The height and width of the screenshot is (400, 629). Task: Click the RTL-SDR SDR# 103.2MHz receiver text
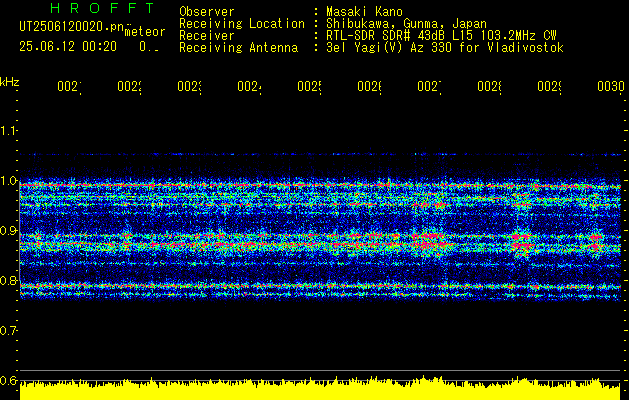coord(441,36)
